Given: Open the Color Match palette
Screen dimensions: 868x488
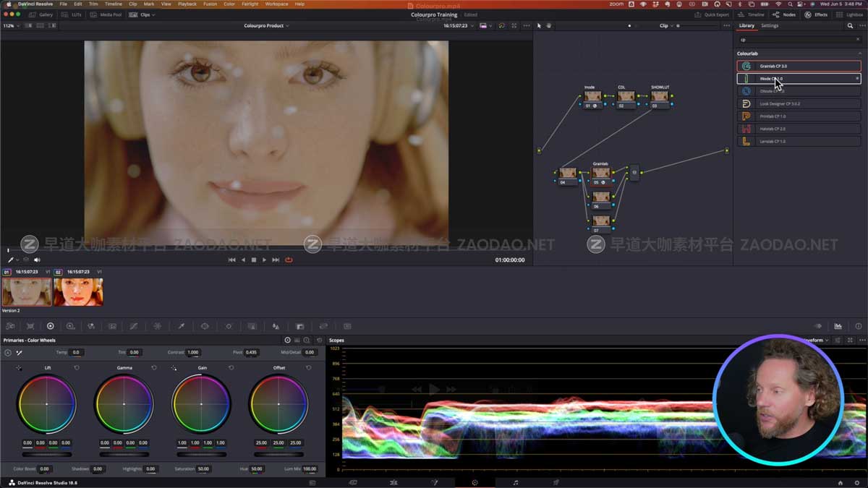Looking at the screenshot, I should click(x=30, y=326).
